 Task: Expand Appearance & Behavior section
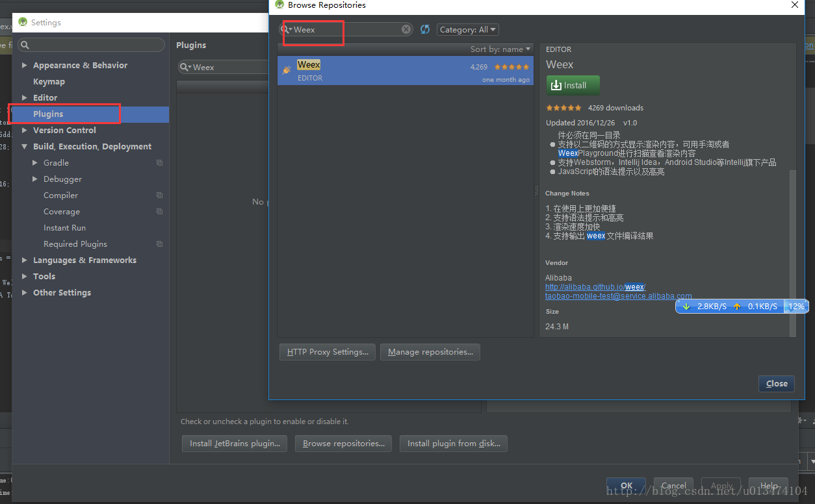click(25, 66)
